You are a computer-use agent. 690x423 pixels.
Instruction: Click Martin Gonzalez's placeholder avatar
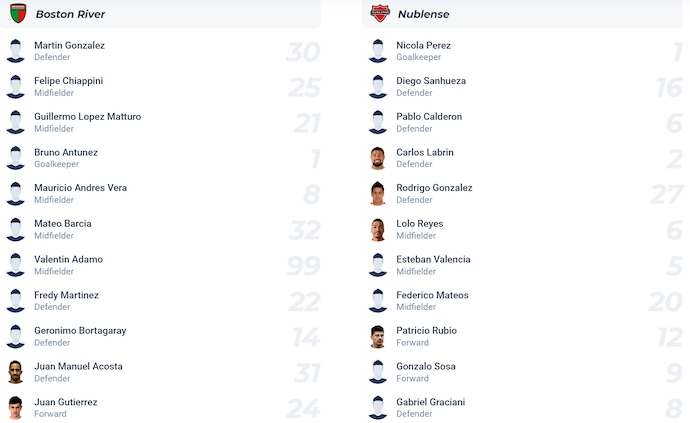15,51
